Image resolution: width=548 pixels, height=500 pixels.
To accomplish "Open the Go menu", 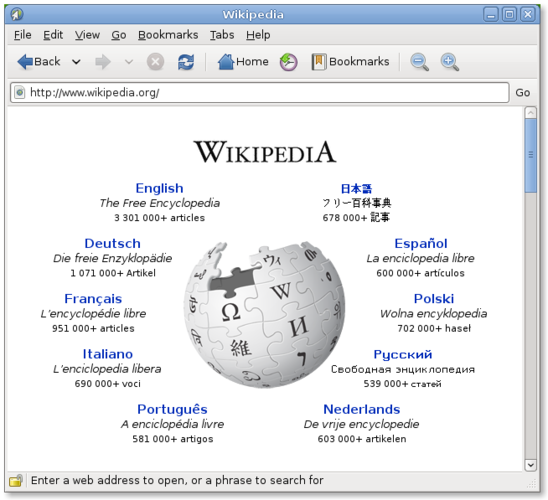I will click(x=118, y=35).
